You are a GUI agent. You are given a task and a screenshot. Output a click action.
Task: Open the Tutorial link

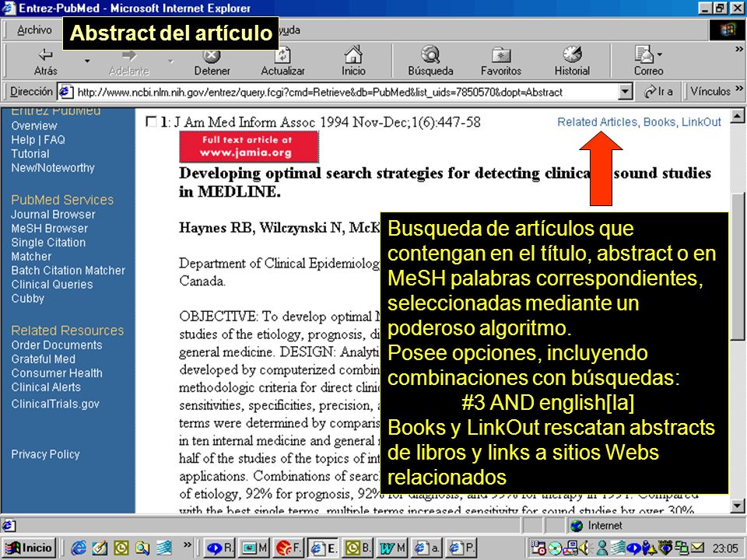click(30, 154)
